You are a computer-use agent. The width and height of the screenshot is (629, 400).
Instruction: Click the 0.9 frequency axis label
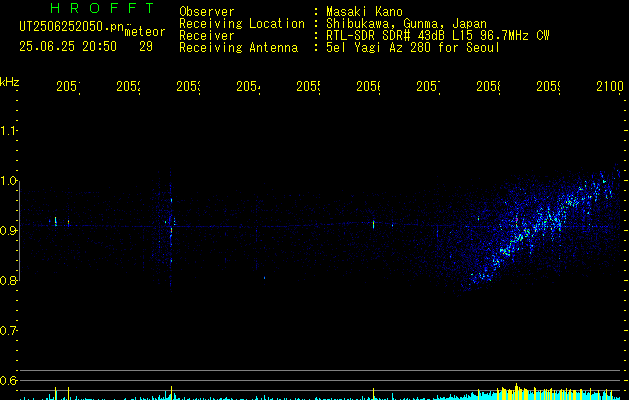click(8, 231)
